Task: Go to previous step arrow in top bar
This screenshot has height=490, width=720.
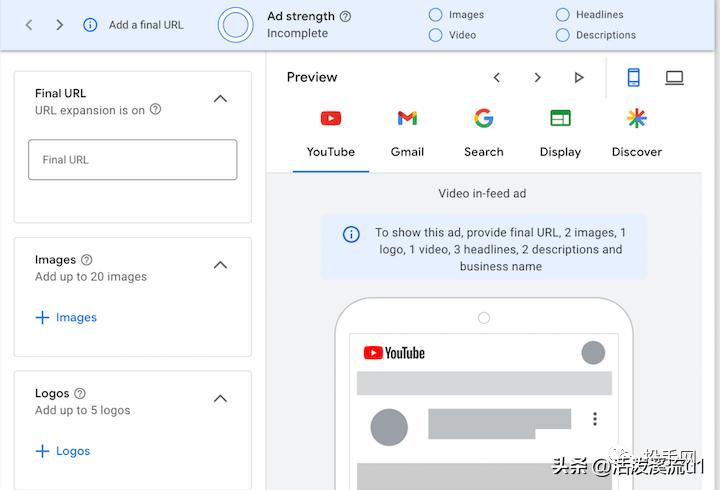Action: 29,25
